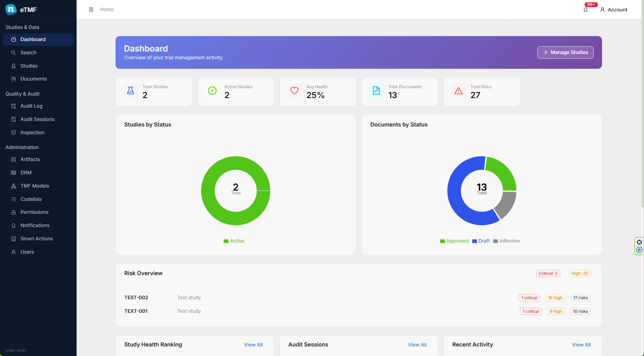
Task: Select the TEXT-001 risk row
Action: pos(359,312)
